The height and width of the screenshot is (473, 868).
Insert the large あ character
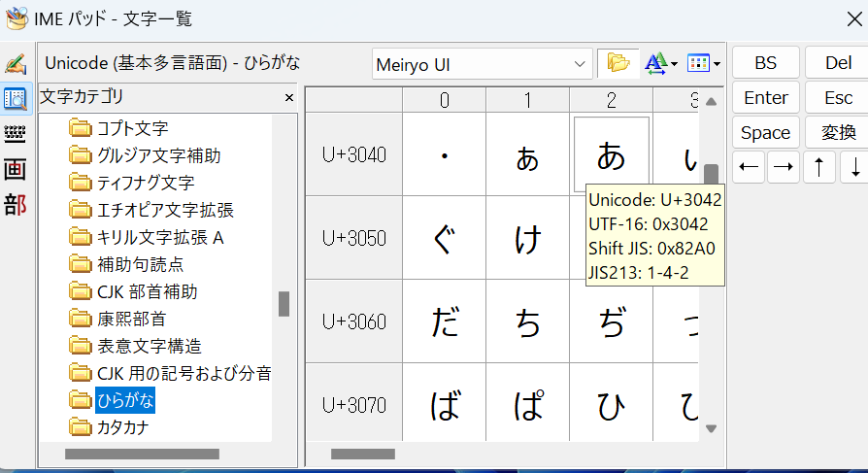pos(611,154)
